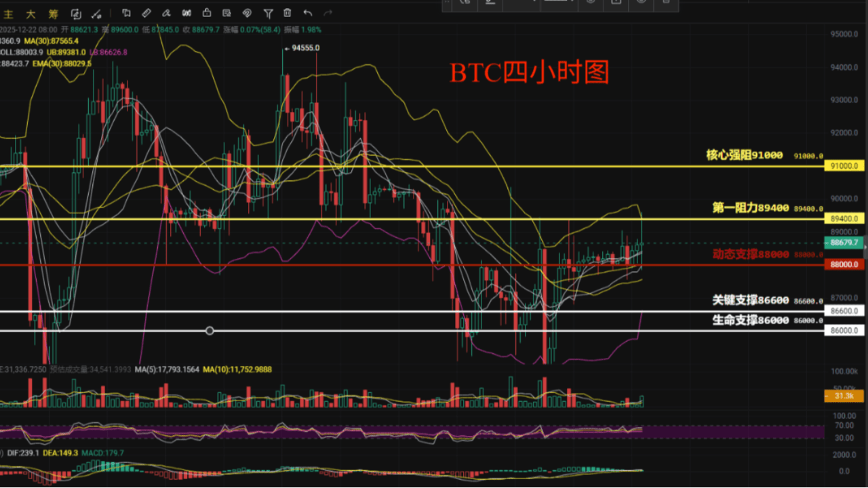Click the circular handle on the 86000 line
868x488 pixels.
(x=210, y=331)
